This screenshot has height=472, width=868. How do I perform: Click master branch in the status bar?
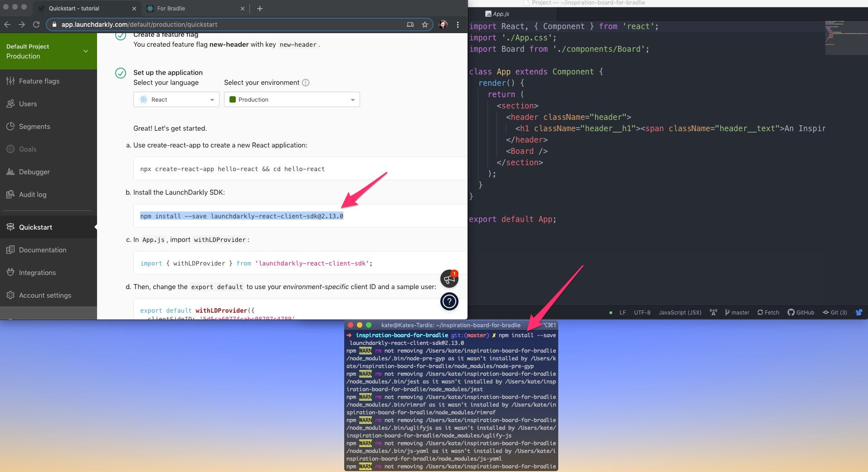coord(737,313)
